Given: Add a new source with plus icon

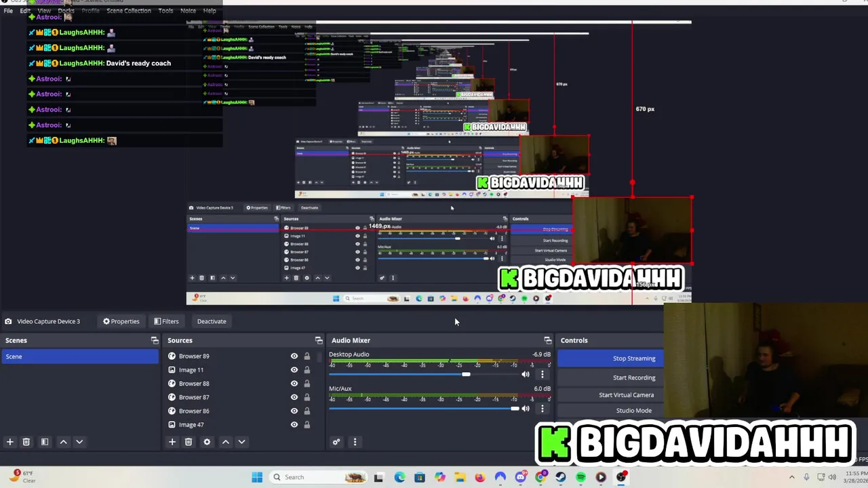Looking at the screenshot, I should [172, 442].
